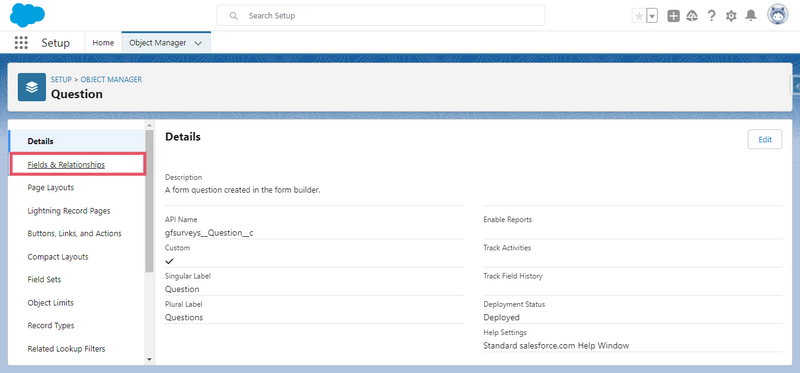
Task: Click the Deployment Status value Deployed
Action: 502,317
